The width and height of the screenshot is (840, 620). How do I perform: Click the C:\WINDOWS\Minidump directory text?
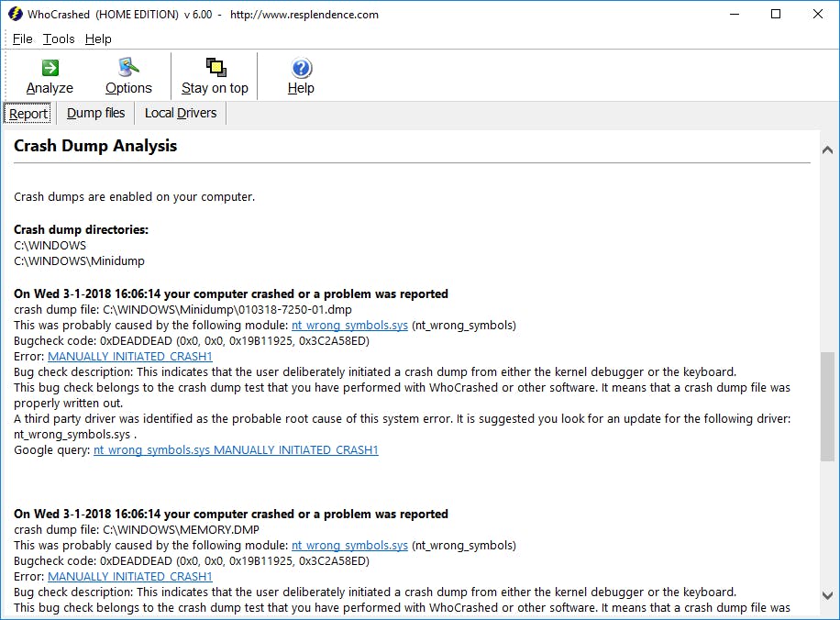point(79,261)
